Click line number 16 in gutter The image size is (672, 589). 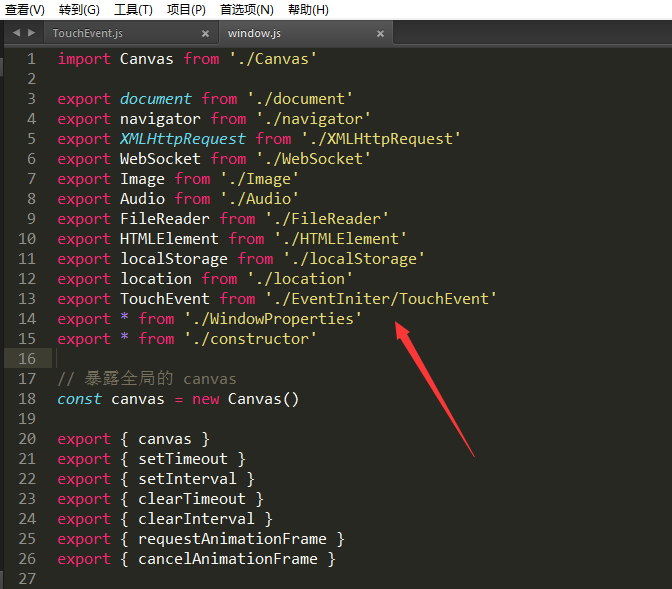27,358
